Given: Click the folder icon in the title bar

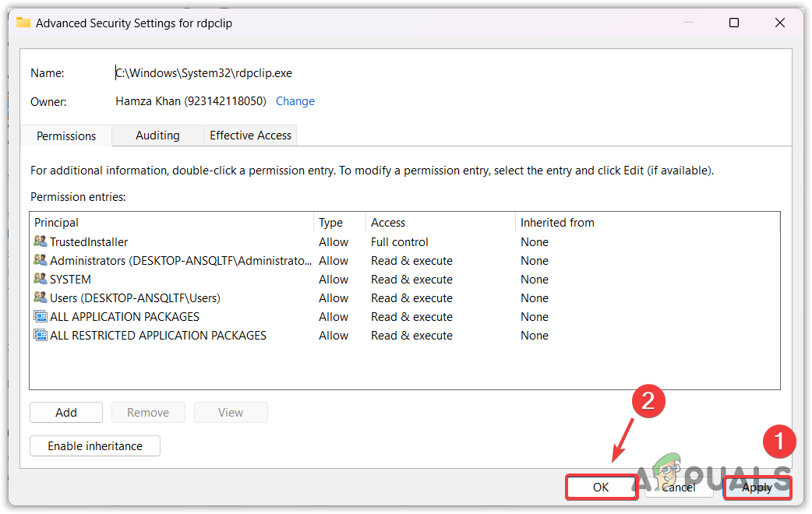Looking at the screenshot, I should [x=23, y=23].
